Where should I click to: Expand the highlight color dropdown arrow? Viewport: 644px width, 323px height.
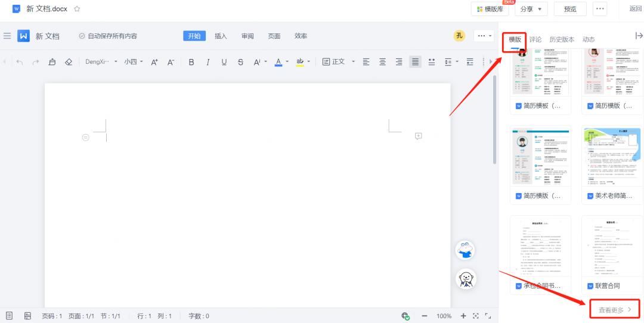pos(308,62)
